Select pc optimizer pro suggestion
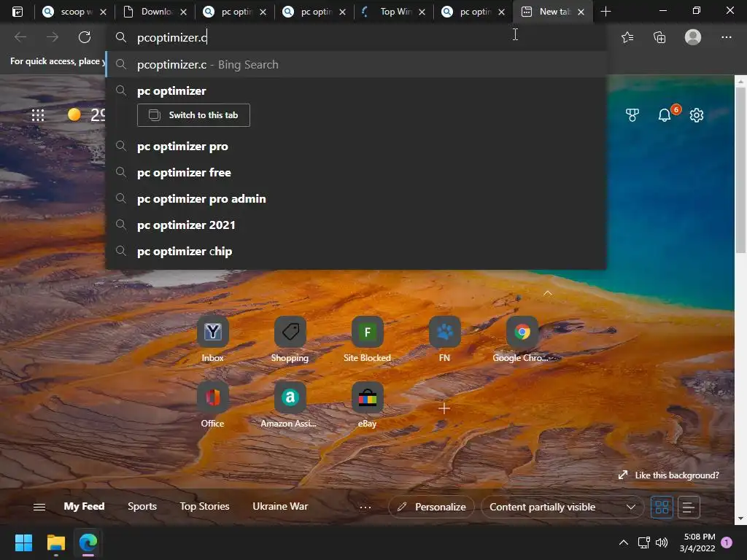The width and height of the screenshot is (747, 560). click(356, 146)
